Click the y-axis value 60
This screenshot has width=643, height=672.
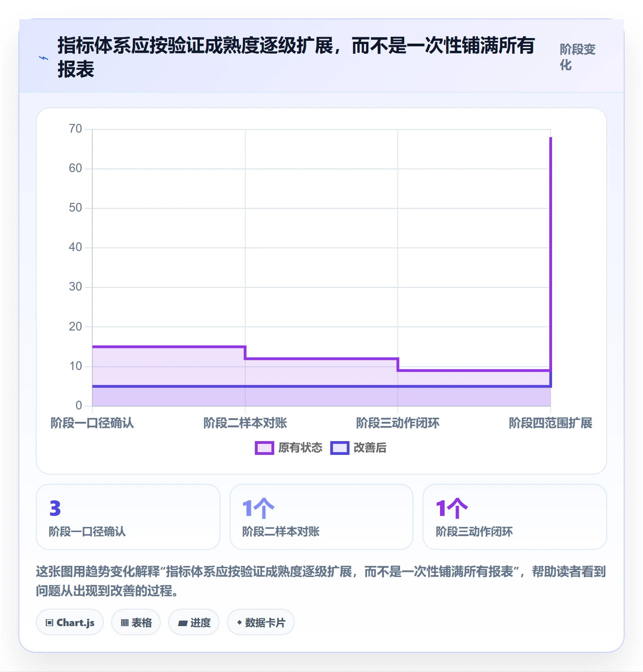coord(75,168)
